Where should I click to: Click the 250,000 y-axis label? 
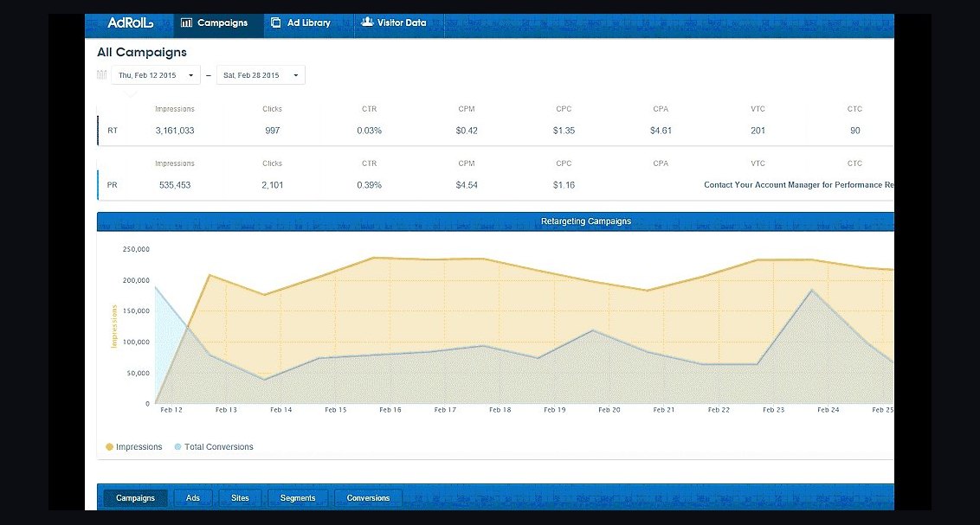click(x=136, y=249)
